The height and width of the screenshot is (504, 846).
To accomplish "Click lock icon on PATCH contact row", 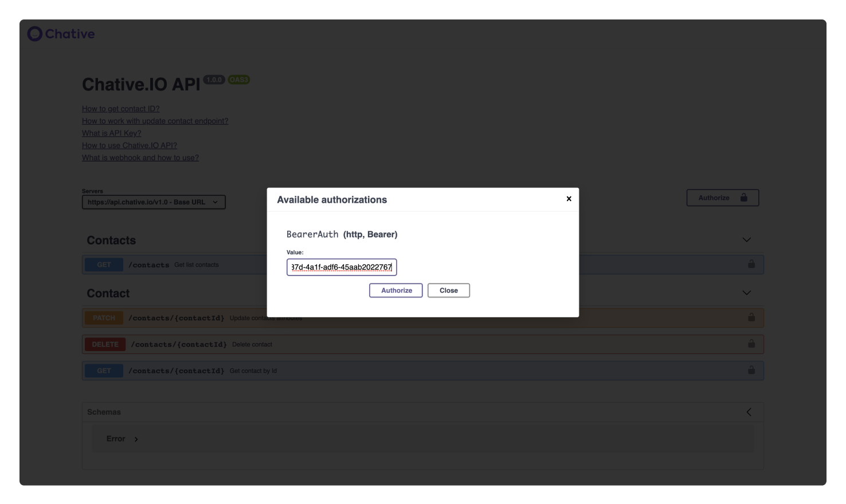I will (751, 317).
